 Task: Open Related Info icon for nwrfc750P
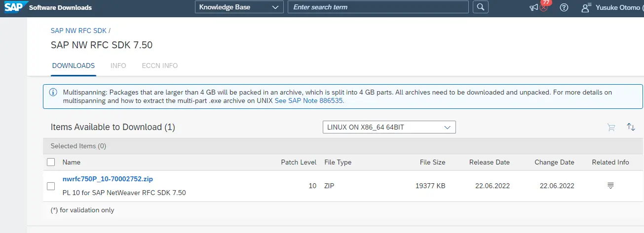click(610, 186)
